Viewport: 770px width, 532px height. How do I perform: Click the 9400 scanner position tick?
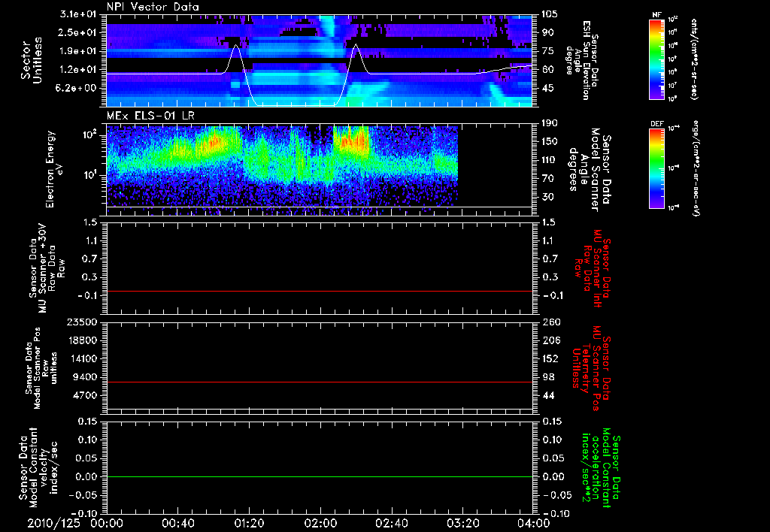click(x=84, y=377)
